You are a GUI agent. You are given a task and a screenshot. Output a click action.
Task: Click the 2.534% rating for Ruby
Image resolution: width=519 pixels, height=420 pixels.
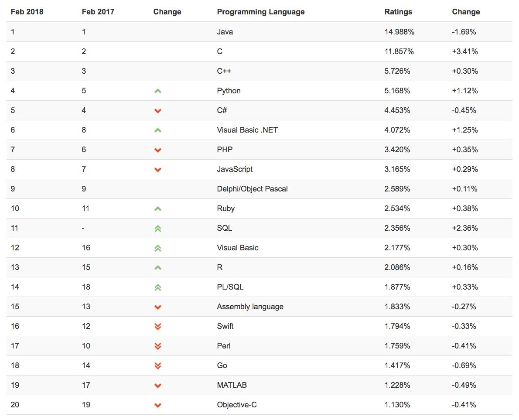pyautogui.click(x=397, y=208)
